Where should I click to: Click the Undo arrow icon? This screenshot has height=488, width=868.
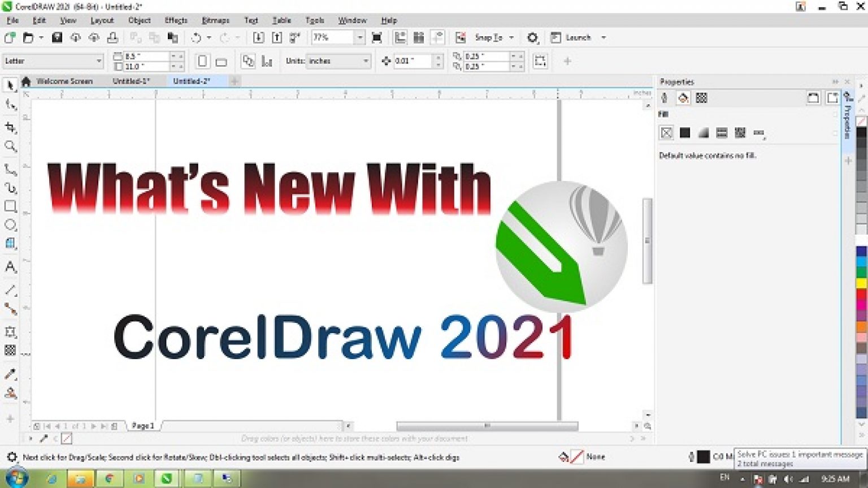196,38
